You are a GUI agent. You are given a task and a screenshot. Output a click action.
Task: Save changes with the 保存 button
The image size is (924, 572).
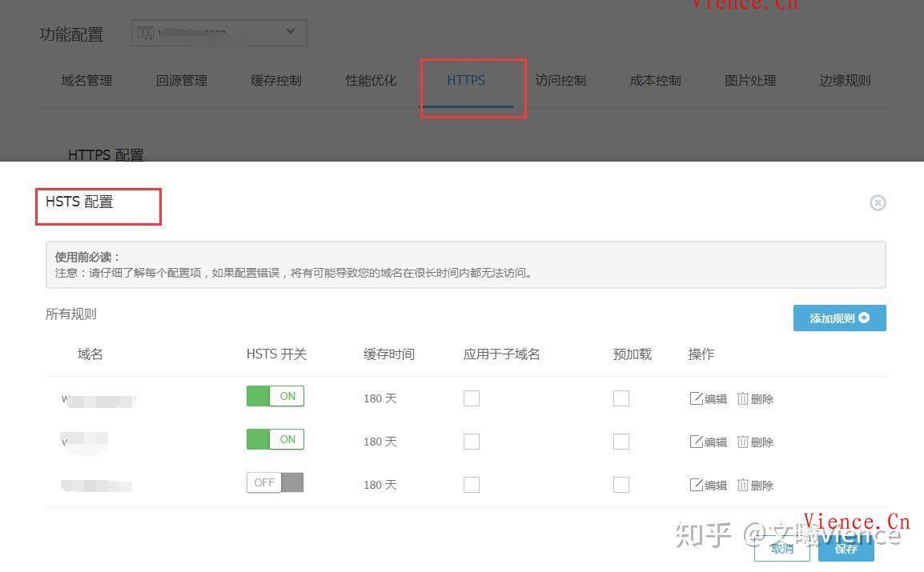click(846, 550)
